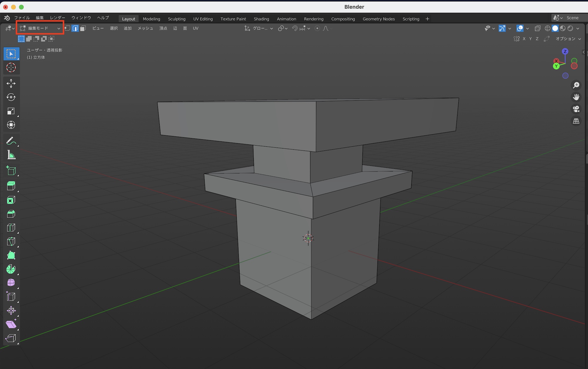Choose the Extrude Region tool

tap(11, 186)
